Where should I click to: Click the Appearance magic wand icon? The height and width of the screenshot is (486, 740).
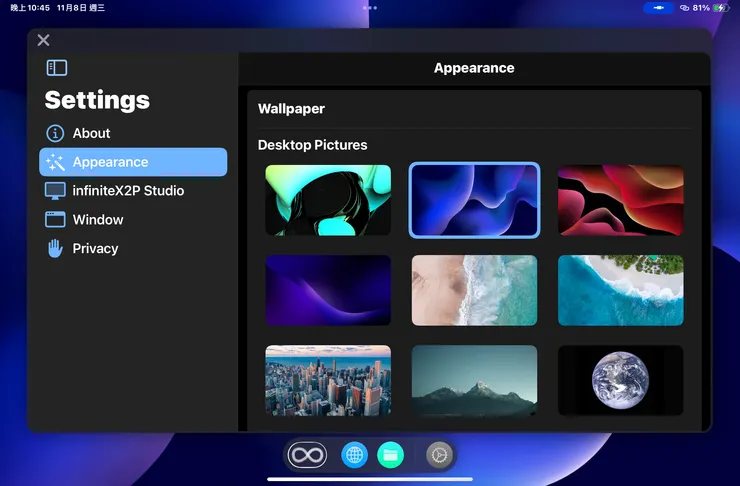pyautogui.click(x=55, y=162)
